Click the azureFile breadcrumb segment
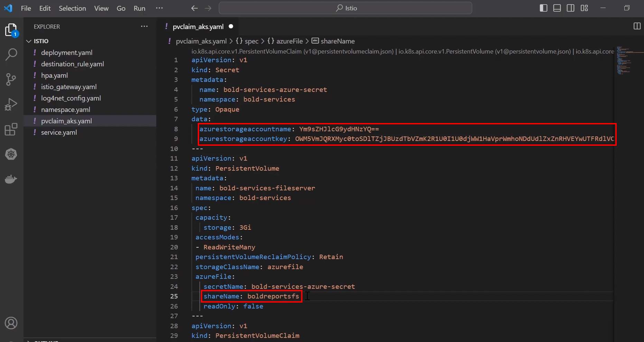The width and height of the screenshot is (644, 342). [x=285, y=41]
